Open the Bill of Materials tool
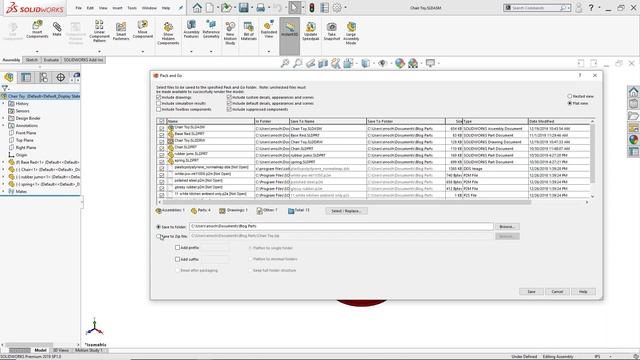This screenshot has height=360, width=640. click(249, 31)
